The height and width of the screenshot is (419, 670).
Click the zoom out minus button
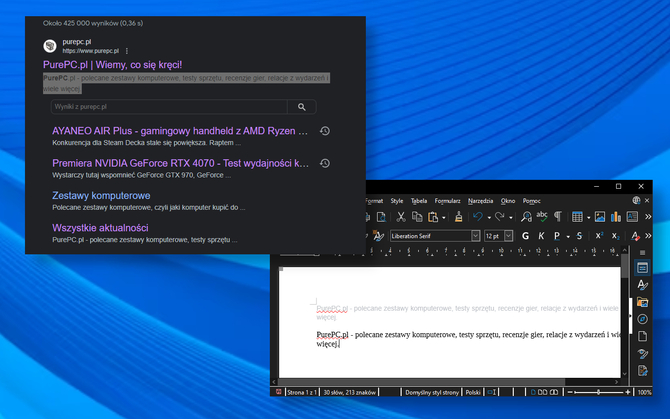(x=570, y=392)
